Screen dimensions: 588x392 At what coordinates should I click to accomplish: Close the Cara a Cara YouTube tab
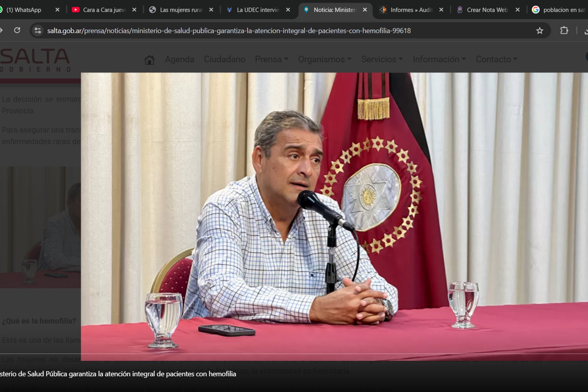[134, 10]
